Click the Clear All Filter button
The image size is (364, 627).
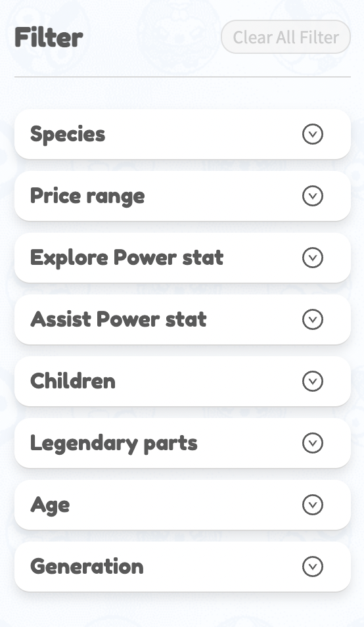point(286,37)
